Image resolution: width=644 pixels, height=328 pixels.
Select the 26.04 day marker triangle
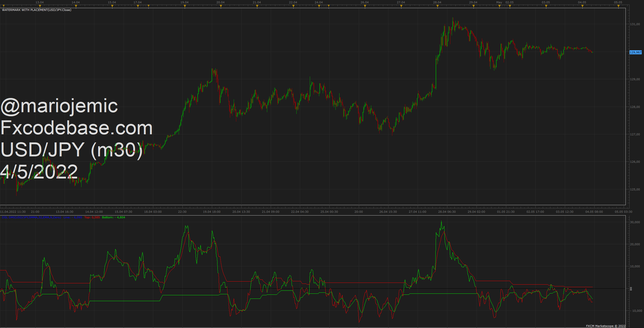tap(365, 6)
